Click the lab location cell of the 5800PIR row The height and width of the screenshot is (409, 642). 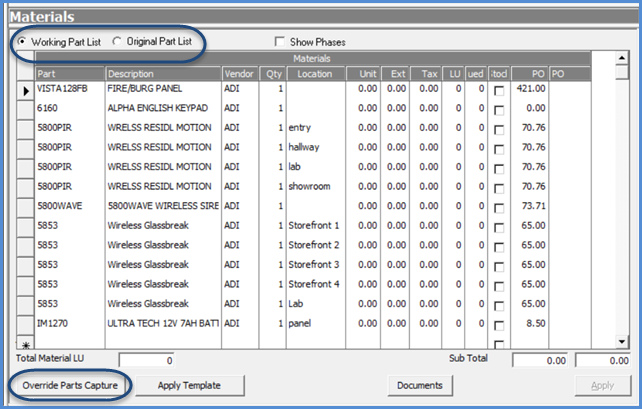pyautogui.click(x=316, y=167)
